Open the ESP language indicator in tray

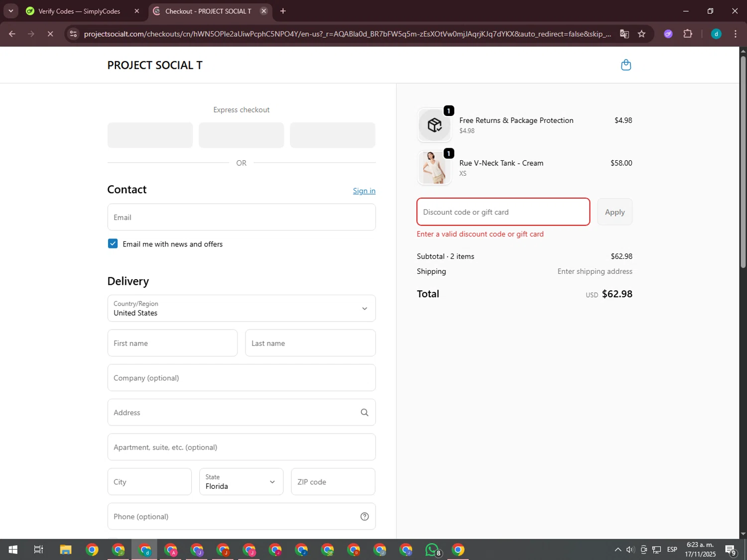point(672,550)
